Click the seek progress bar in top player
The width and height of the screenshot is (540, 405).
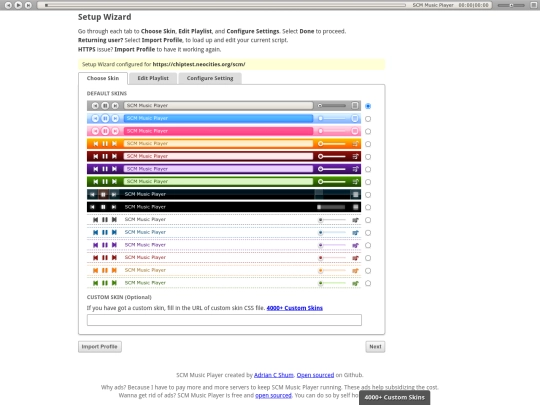226,5
